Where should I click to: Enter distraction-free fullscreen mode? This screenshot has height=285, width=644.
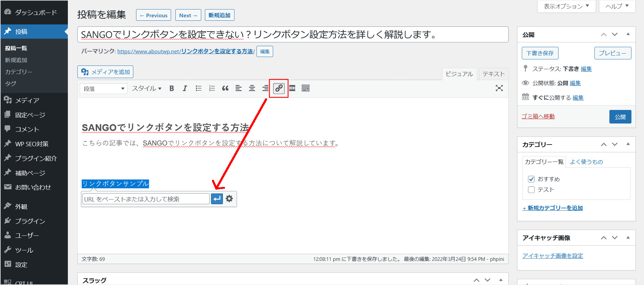tap(499, 88)
